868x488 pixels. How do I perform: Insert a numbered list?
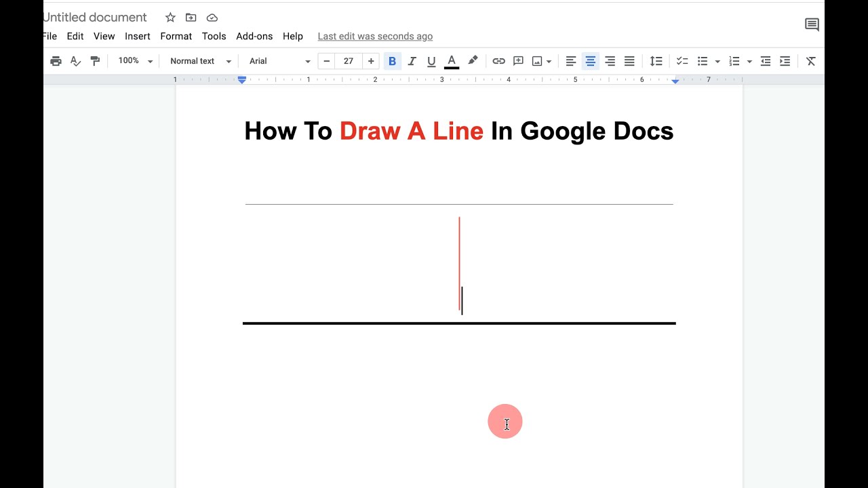click(x=734, y=61)
